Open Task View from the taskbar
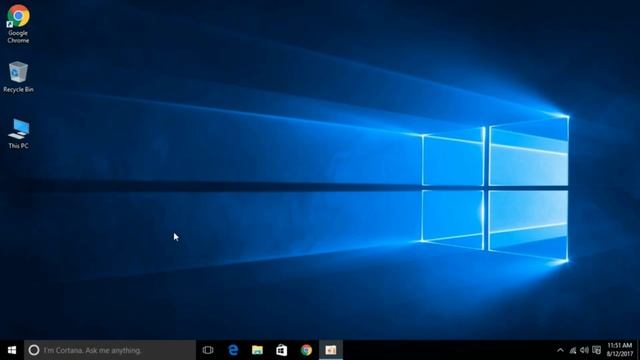This screenshot has height=360, width=640. [208, 350]
